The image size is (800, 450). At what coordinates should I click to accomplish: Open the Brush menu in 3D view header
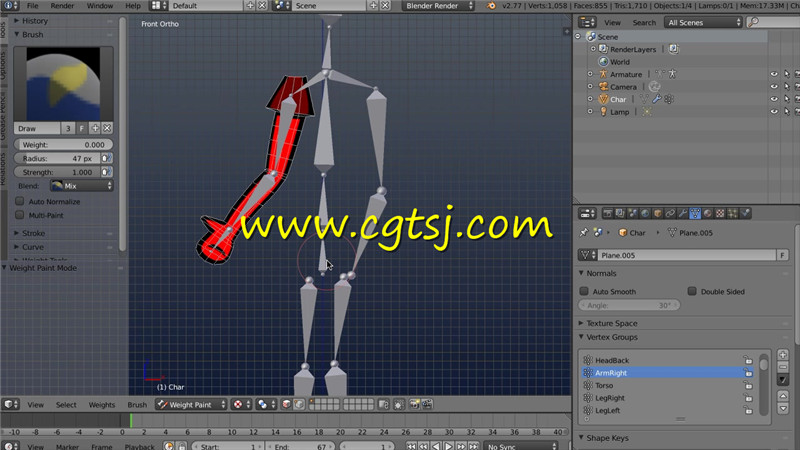[x=137, y=405]
